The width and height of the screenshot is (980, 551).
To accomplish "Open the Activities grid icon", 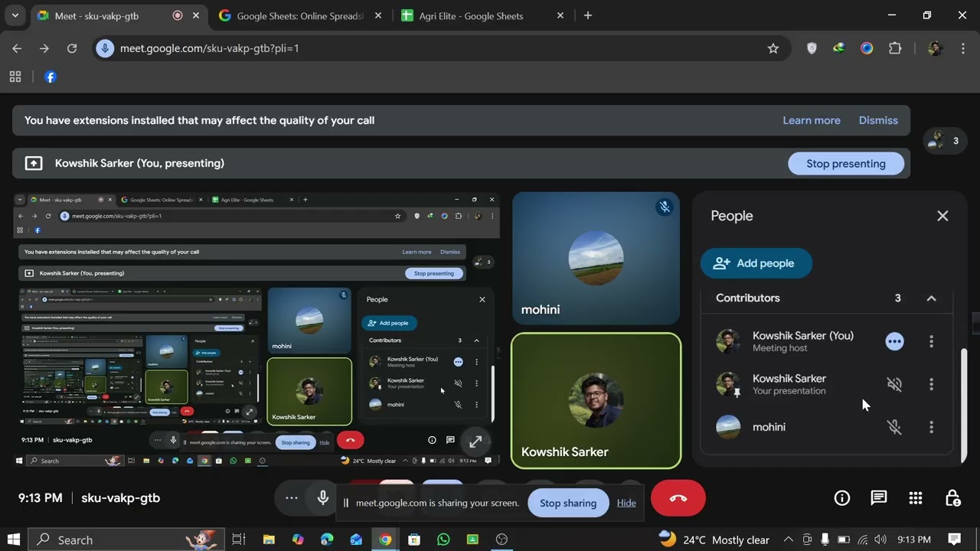I will pos(916,498).
